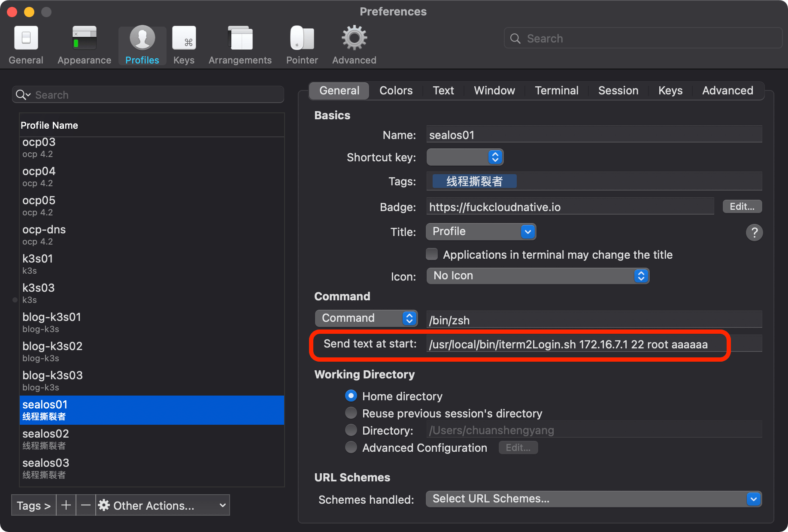Tick Applications in terminal may change title
This screenshot has height=532, width=788.
pyautogui.click(x=432, y=254)
